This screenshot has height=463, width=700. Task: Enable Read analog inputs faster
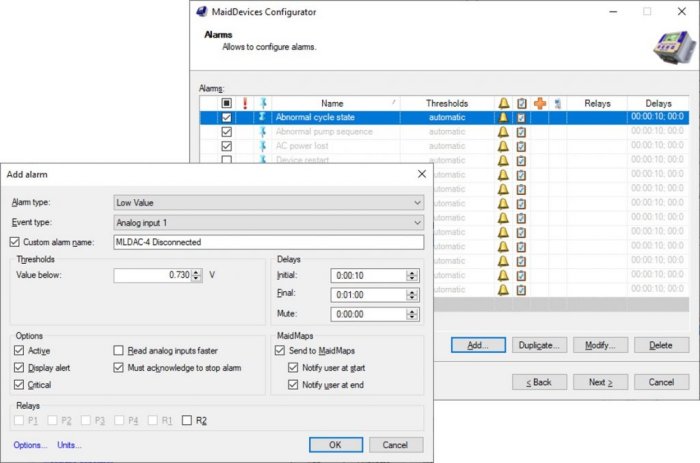pos(119,351)
